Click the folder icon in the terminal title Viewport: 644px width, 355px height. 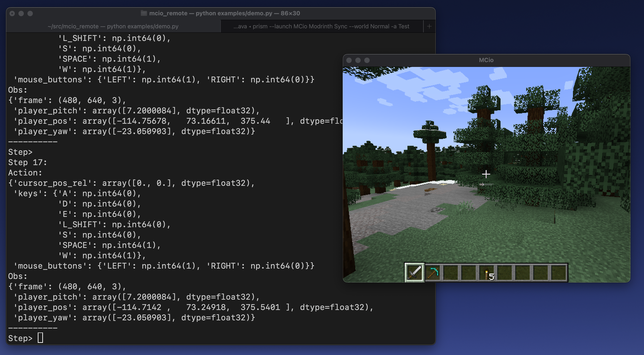144,13
